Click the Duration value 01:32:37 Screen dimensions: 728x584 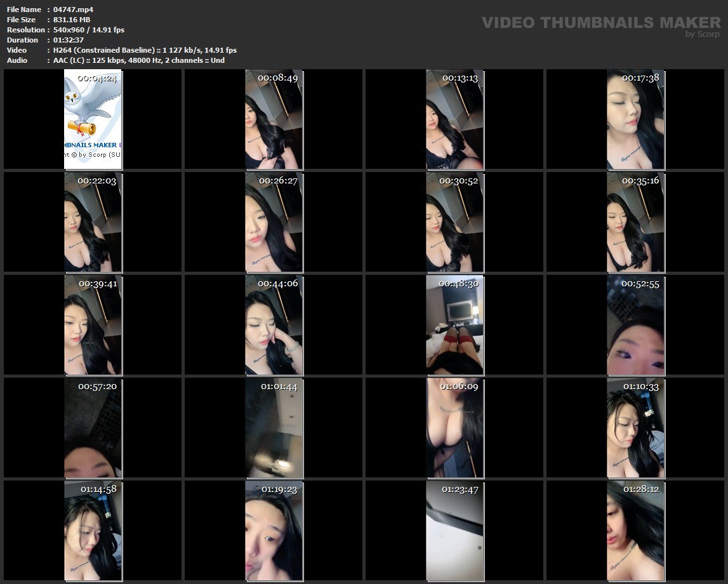pos(68,40)
